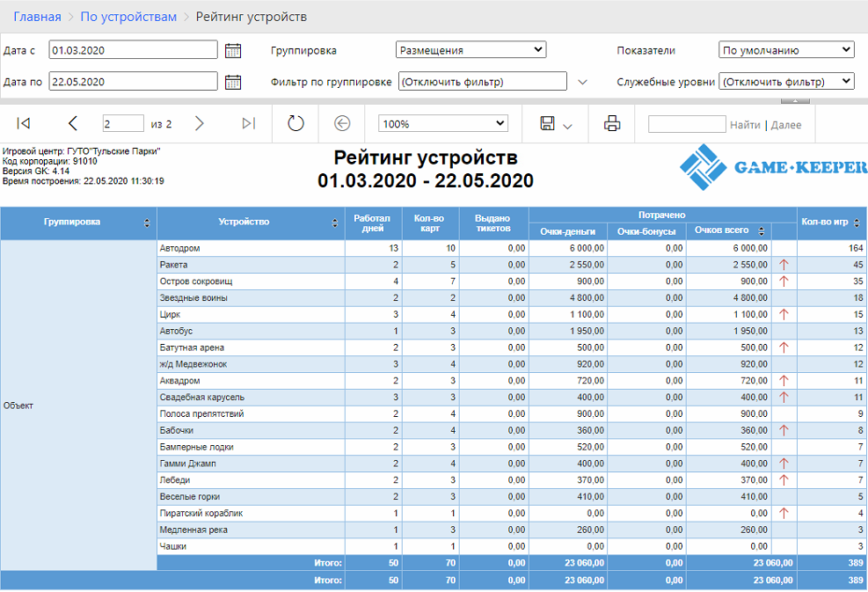Click Потрачено column group header
Screen dimensions: 868x592
(662, 215)
